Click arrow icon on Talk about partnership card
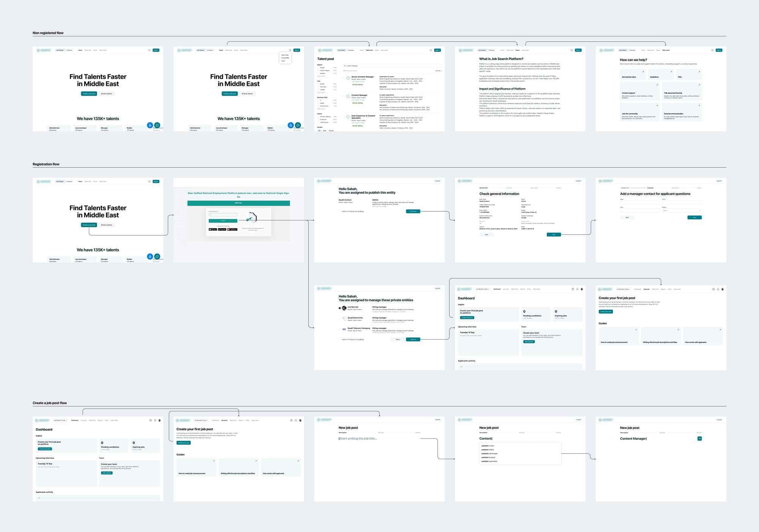The height and width of the screenshot is (532, 759). click(699, 85)
